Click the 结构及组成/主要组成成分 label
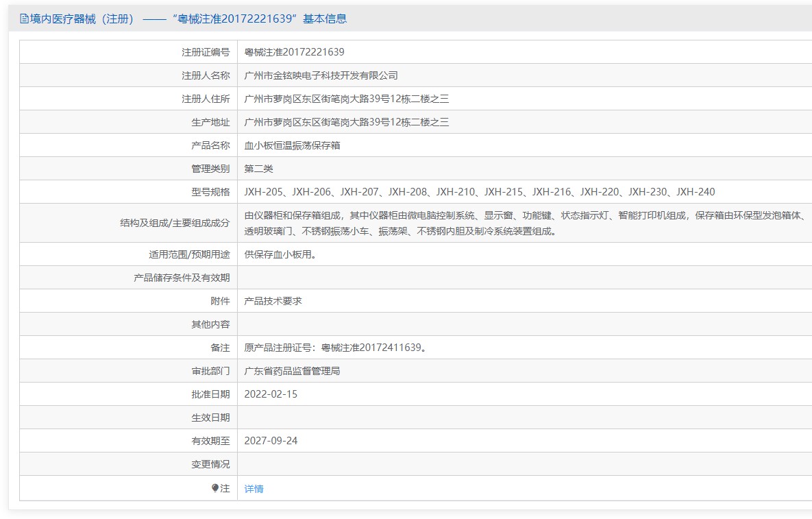The image size is (812, 519). point(175,223)
